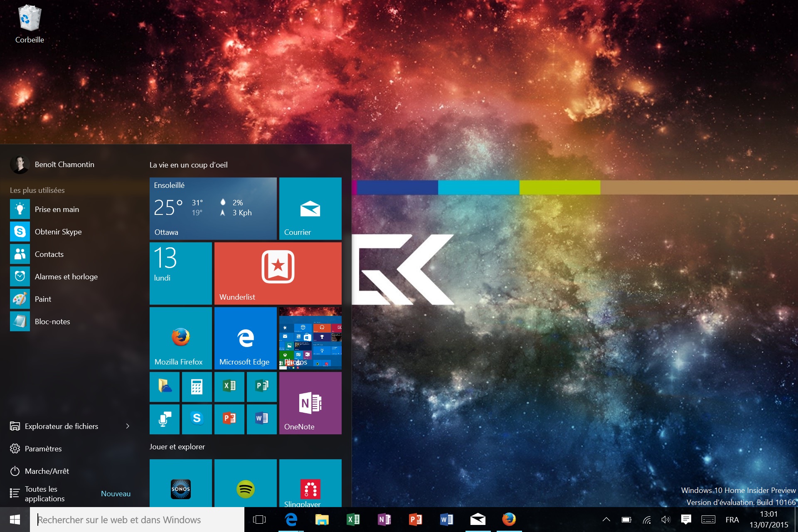This screenshot has width=798, height=532.
Task: Show hidden system tray icons
Action: pyautogui.click(x=606, y=519)
